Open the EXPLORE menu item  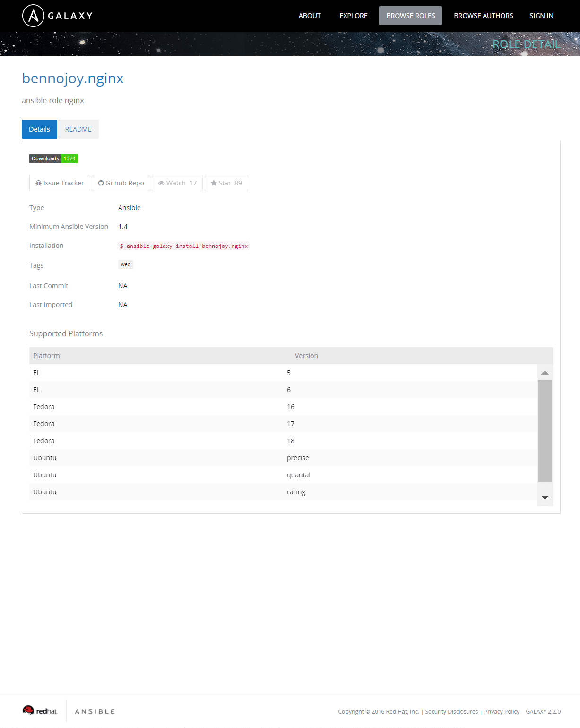354,16
